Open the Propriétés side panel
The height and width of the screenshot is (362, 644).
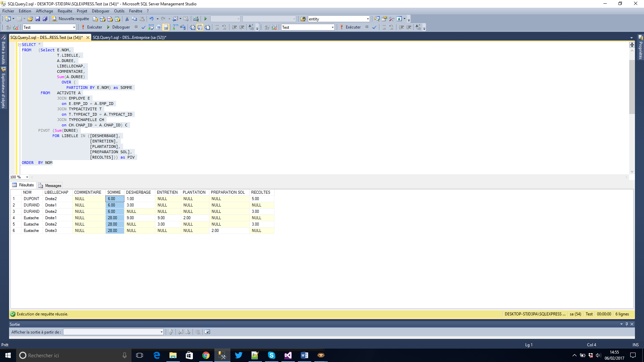coord(640,47)
